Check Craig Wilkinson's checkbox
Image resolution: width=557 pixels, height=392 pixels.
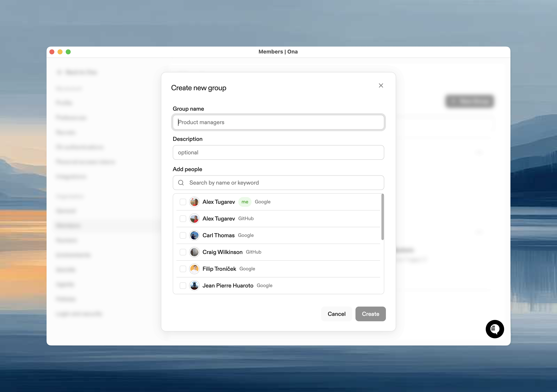coord(183,252)
